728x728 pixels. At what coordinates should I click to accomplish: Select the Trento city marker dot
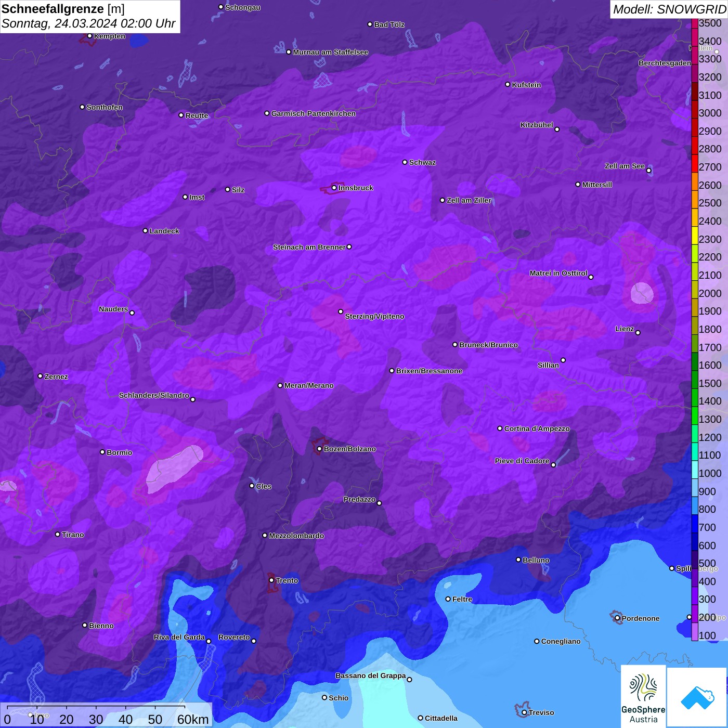tap(271, 580)
